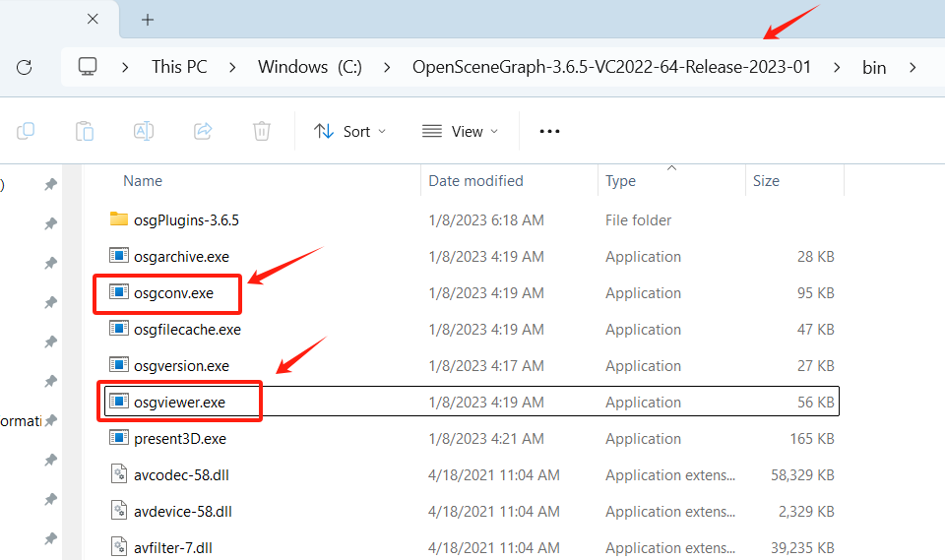
Task: Click the Delete trash icon
Action: 261,131
